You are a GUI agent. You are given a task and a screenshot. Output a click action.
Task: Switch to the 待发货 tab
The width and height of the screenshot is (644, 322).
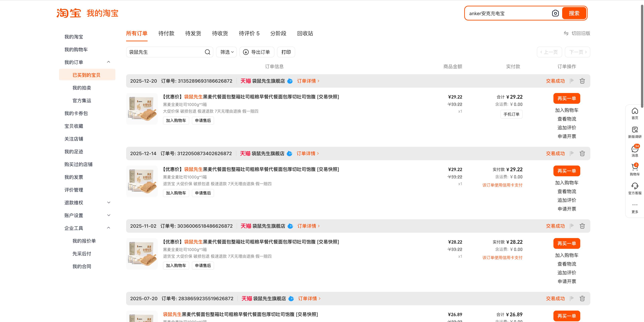tap(193, 33)
